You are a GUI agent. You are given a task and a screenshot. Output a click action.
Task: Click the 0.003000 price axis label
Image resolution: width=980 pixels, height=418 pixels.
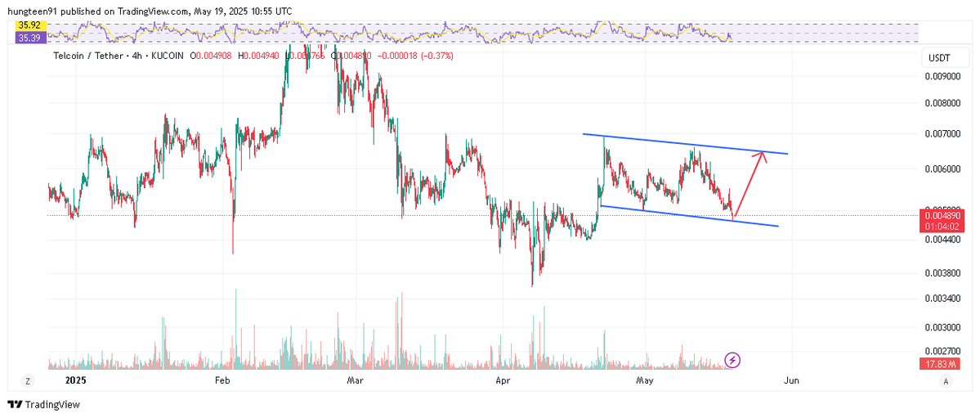point(942,326)
